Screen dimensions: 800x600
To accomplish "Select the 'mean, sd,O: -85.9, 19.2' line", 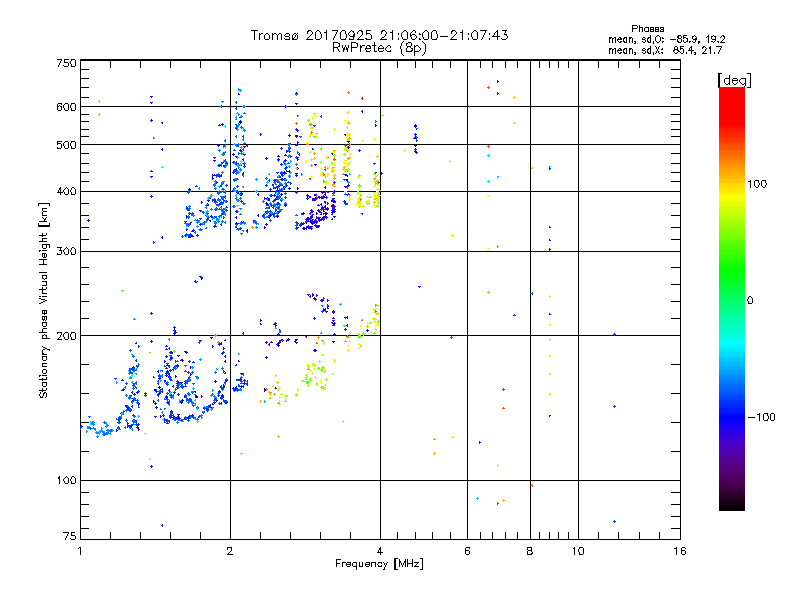I will [x=666, y=39].
